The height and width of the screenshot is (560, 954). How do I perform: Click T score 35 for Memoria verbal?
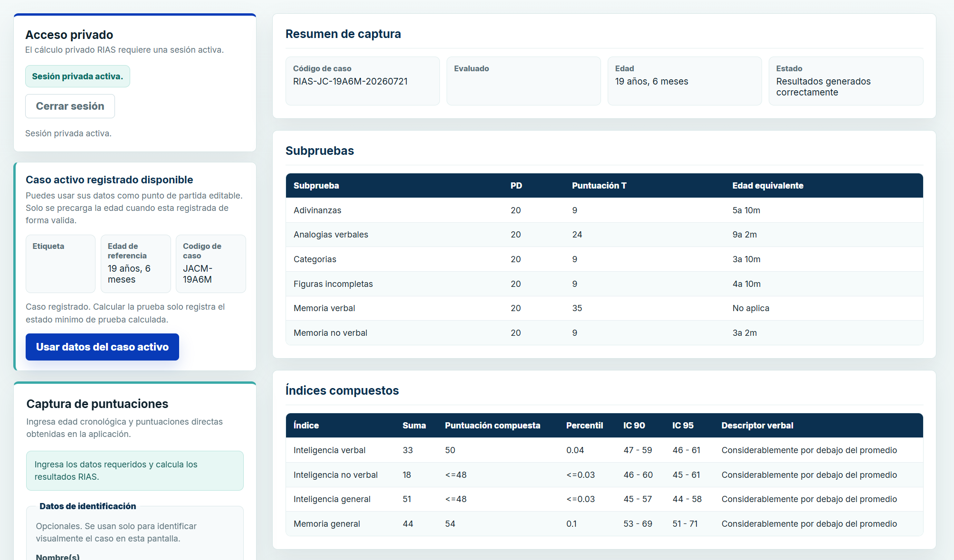[x=577, y=308]
